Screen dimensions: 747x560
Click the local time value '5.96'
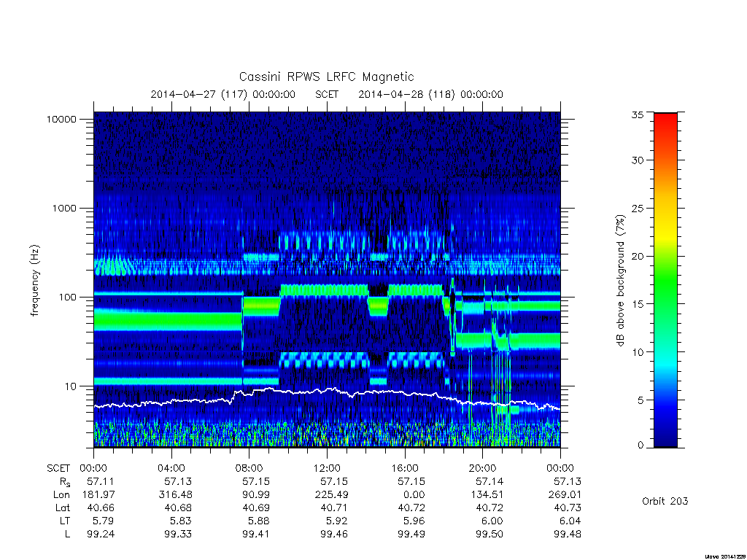[414, 521]
